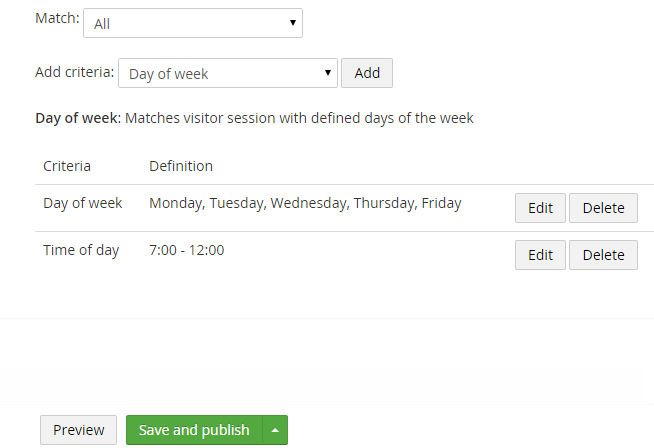Click the Match: field label
Image resolution: width=654 pixels, height=448 pixels.
pos(57,18)
